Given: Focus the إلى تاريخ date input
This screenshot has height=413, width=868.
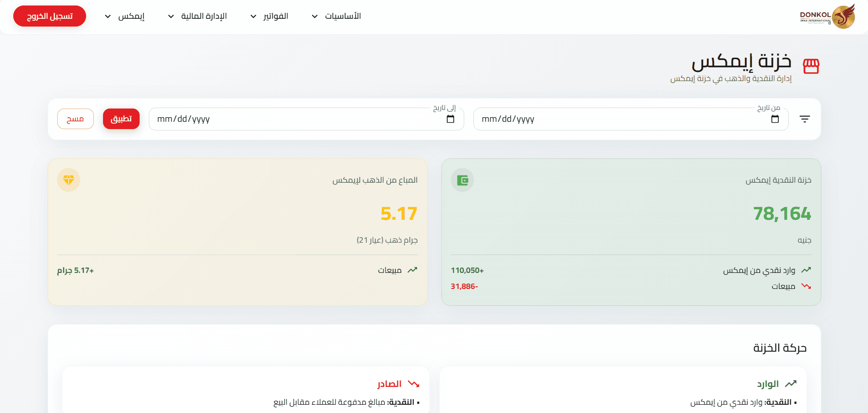Looking at the screenshot, I should pyautogui.click(x=306, y=119).
